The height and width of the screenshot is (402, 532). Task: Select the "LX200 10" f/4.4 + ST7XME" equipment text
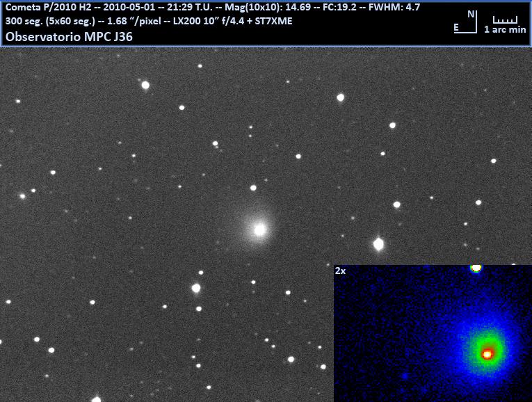(x=233, y=21)
